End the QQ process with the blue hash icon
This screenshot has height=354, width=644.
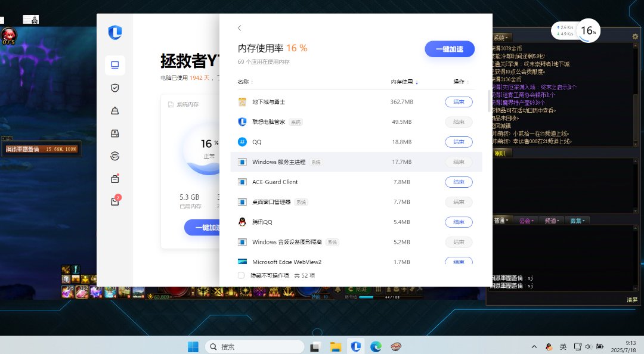pyautogui.click(x=459, y=142)
